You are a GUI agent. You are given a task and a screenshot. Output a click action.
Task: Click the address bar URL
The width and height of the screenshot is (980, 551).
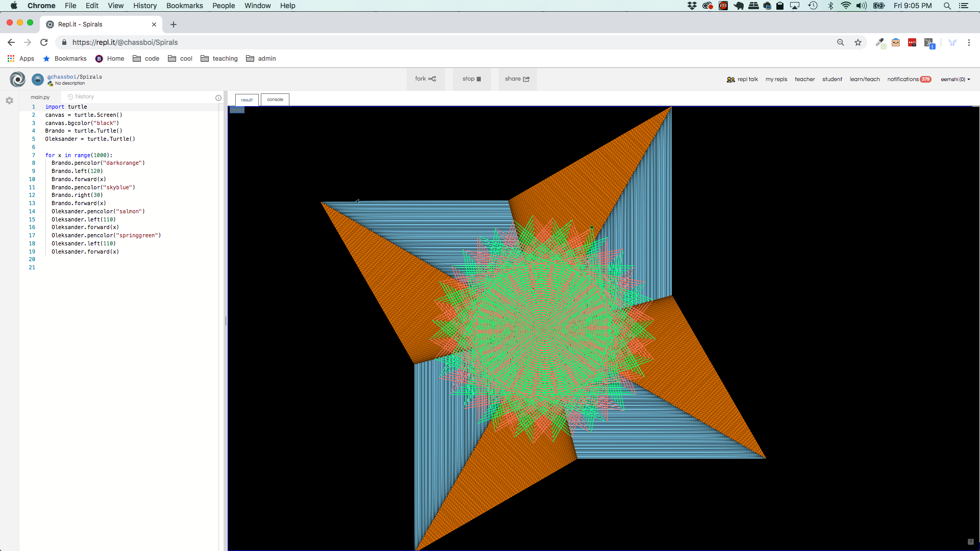click(125, 42)
